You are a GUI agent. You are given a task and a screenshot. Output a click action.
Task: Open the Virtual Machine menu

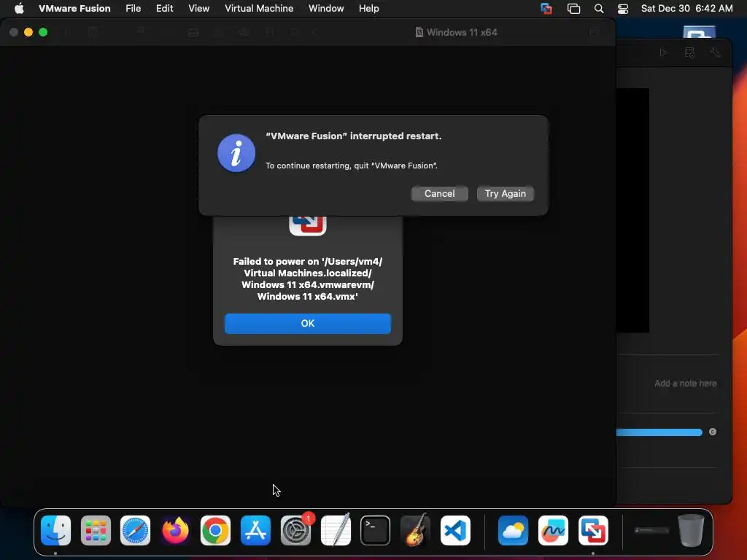[259, 9]
